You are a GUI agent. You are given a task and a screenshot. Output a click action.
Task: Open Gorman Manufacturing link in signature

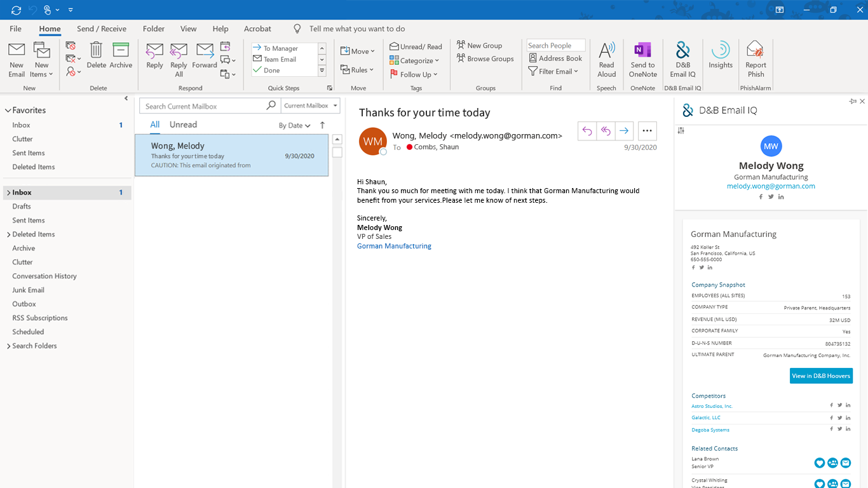[394, 246]
